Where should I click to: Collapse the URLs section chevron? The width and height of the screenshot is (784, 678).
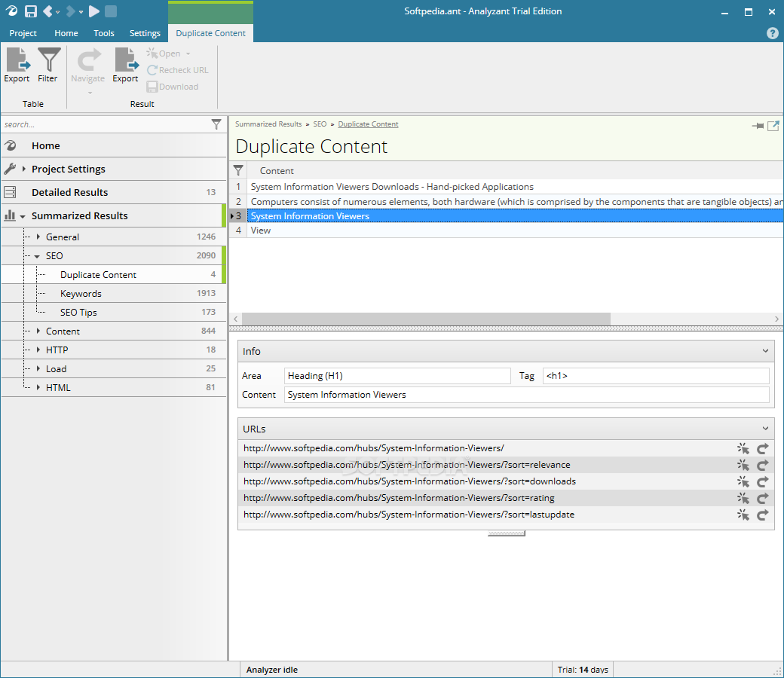pos(765,428)
